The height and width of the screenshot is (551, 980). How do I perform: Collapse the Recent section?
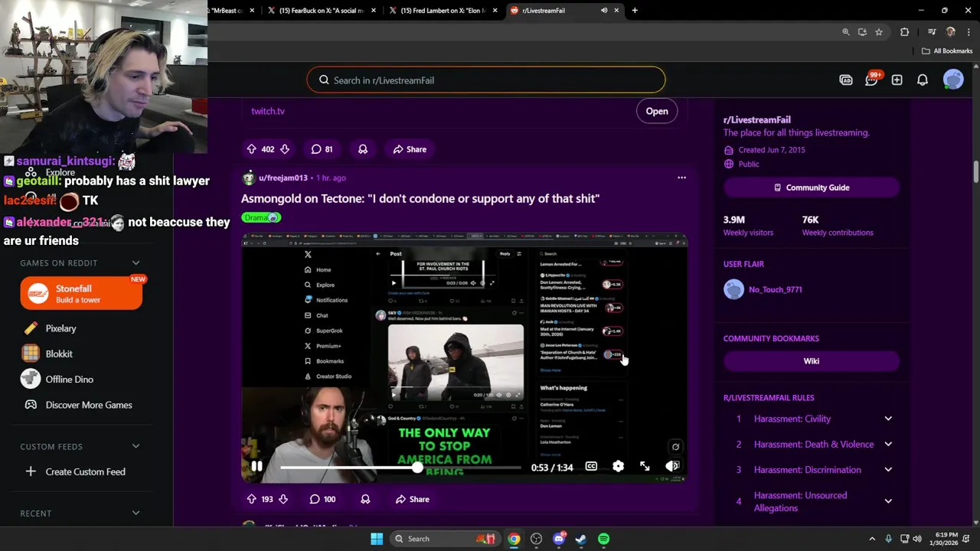(x=136, y=513)
